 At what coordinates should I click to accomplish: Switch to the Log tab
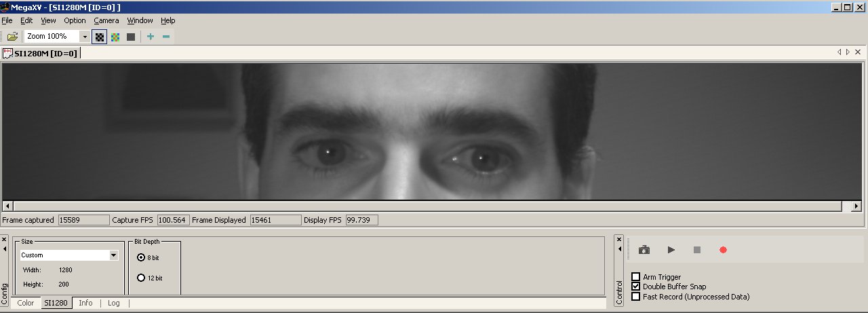pyautogui.click(x=114, y=303)
